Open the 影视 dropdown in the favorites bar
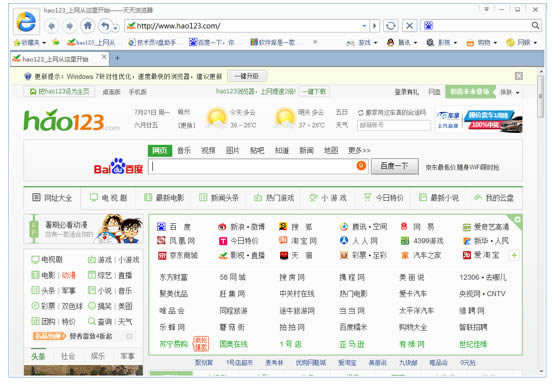Viewport: 560px width, 386px height. (x=442, y=42)
